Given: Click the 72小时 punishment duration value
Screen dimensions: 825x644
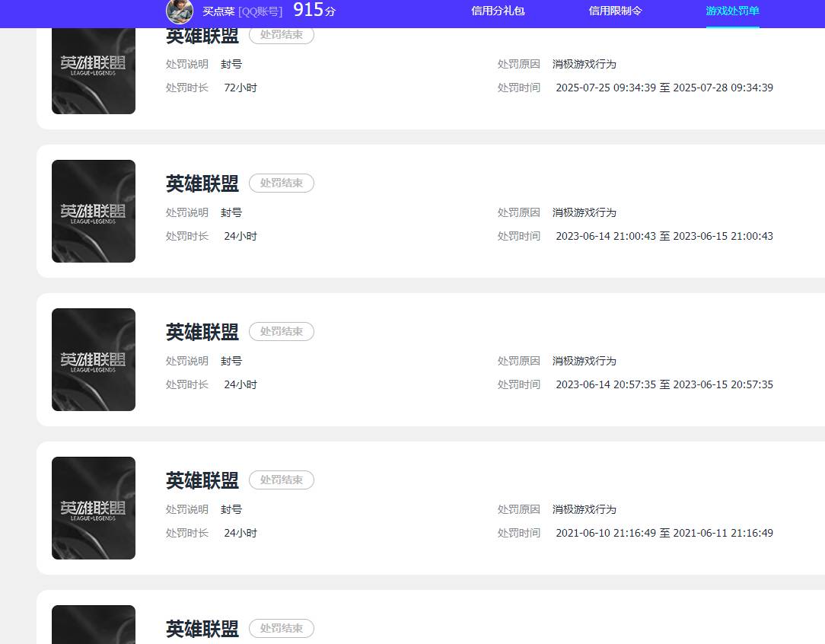Looking at the screenshot, I should coord(240,88).
